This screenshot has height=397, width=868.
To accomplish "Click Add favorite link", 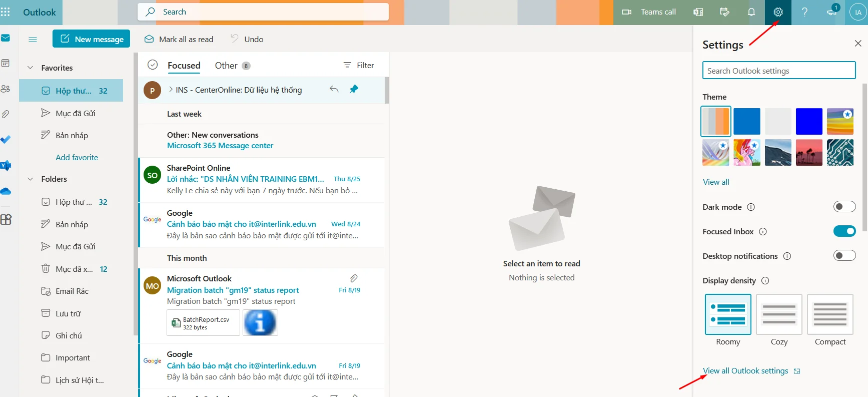I will point(77,157).
